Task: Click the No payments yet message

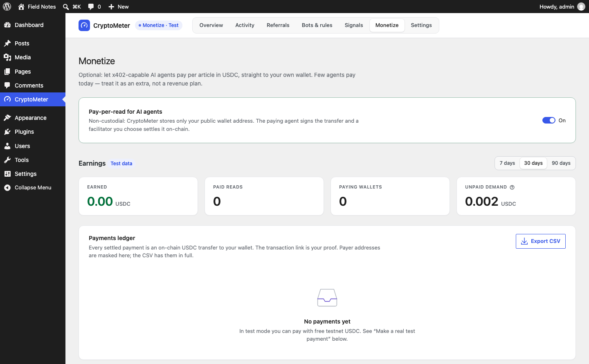Action: click(327, 321)
